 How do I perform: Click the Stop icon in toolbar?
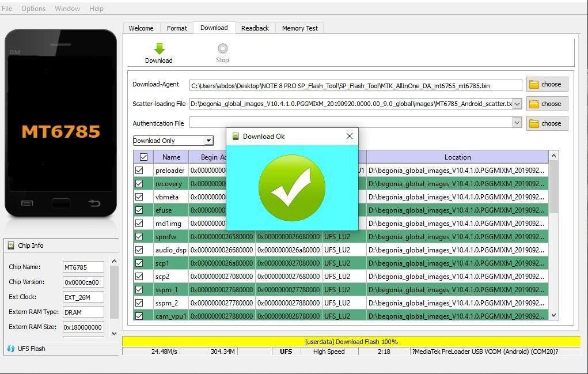(x=223, y=48)
